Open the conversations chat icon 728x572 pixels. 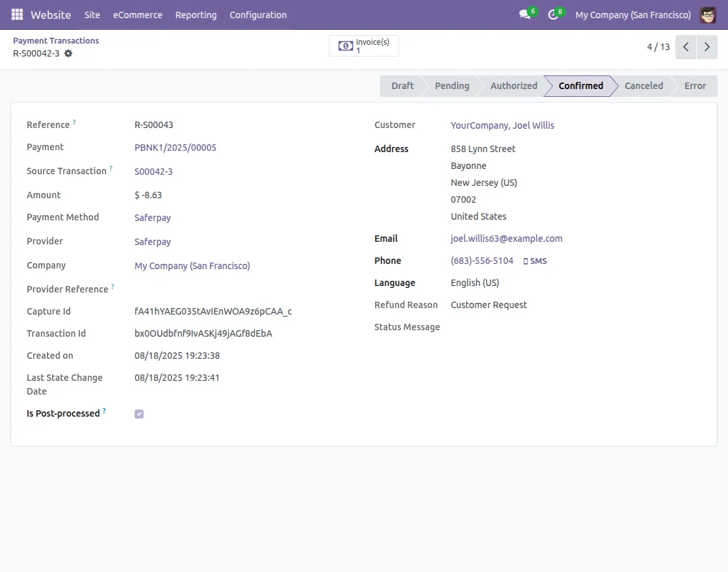coord(525,14)
